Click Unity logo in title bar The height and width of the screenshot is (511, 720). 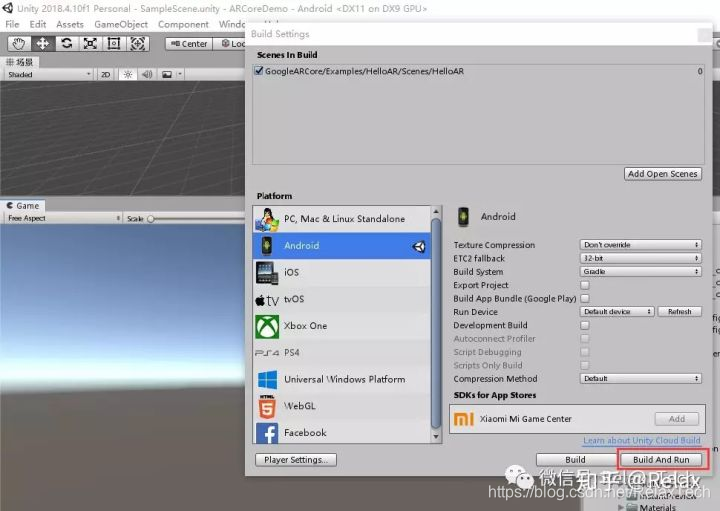(8, 8)
